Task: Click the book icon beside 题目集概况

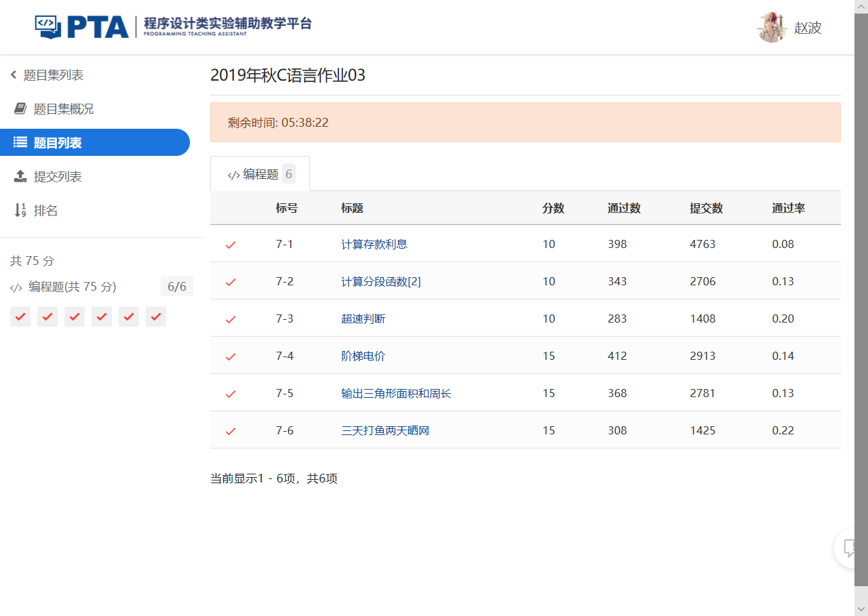Action: [x=20, y=109]
